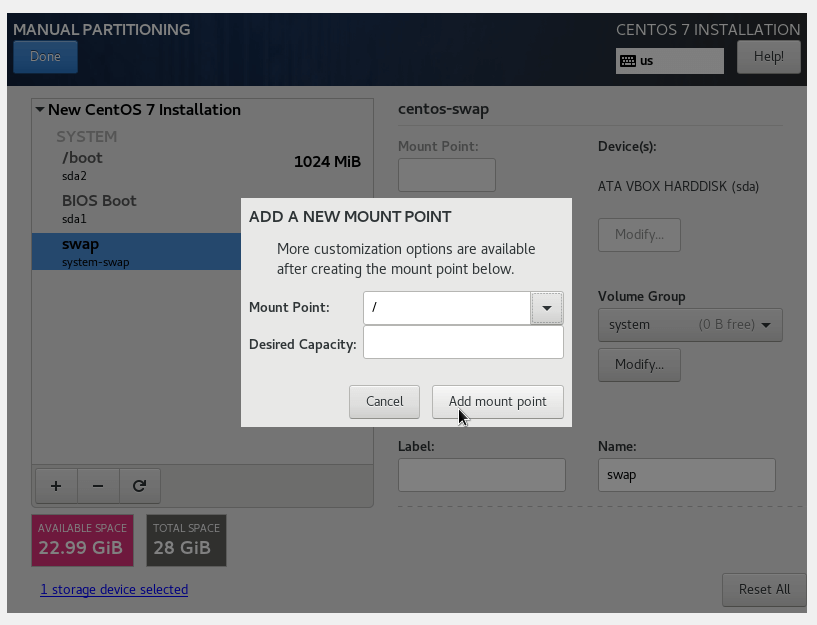Click the 1024 MiB size text
This screenshot has width=817, height=625.
click(327, 162)
